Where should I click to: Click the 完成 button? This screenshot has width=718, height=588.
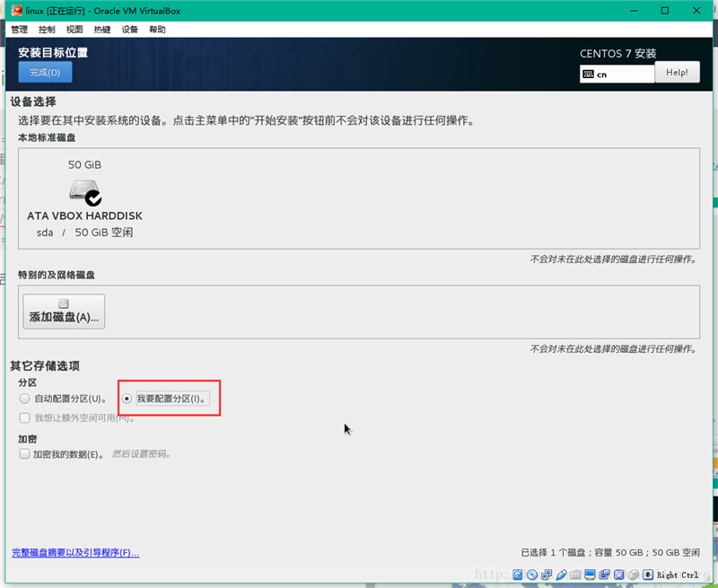44,73
